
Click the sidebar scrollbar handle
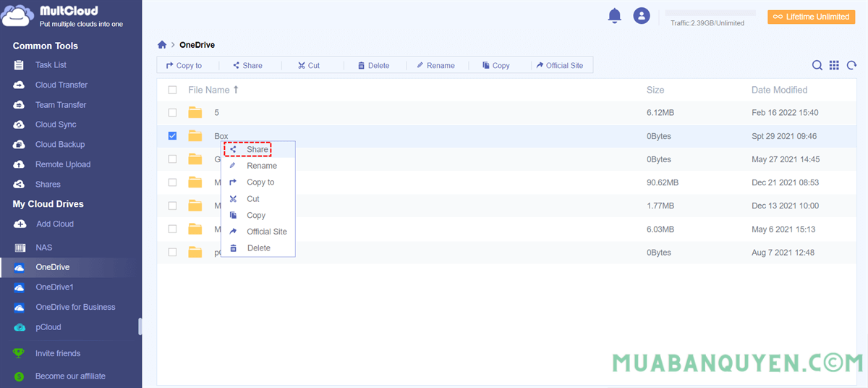pyautogui.click(x=140, y=326)
